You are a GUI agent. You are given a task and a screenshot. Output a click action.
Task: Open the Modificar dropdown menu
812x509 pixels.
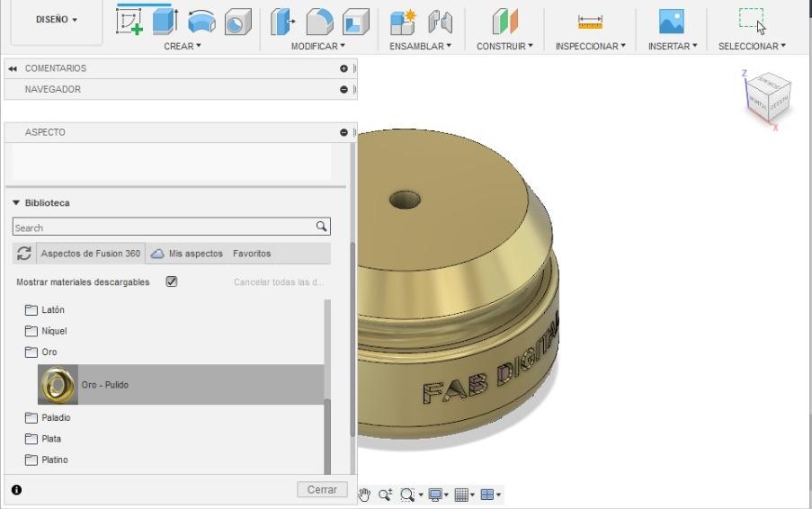coord(318,46)
